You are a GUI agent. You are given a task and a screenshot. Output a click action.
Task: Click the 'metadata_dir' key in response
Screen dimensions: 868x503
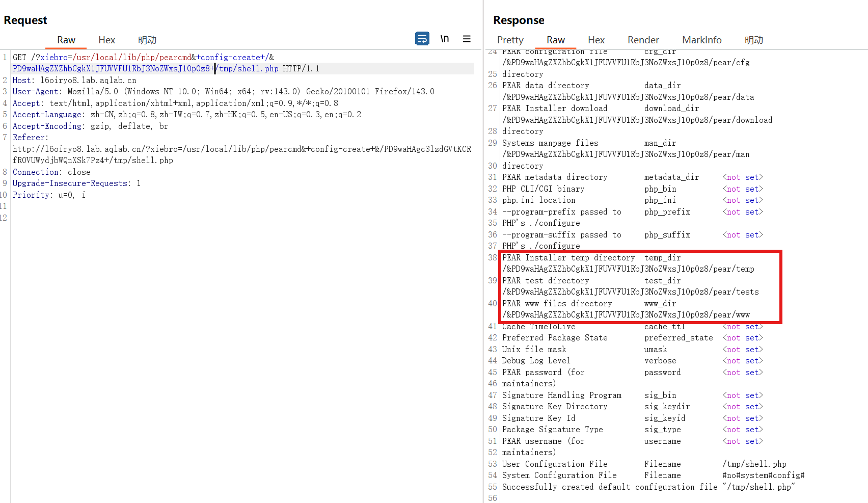coord(671,177)
